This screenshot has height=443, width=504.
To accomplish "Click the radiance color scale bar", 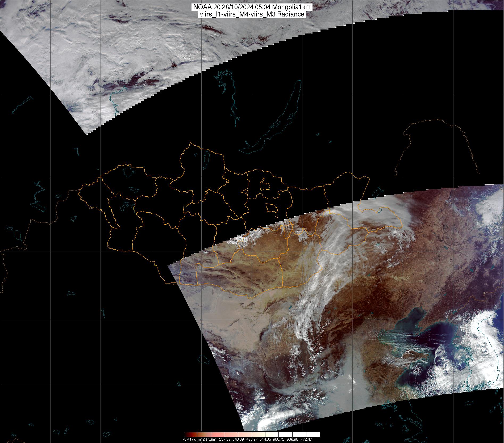I will (x=252, y=435).
